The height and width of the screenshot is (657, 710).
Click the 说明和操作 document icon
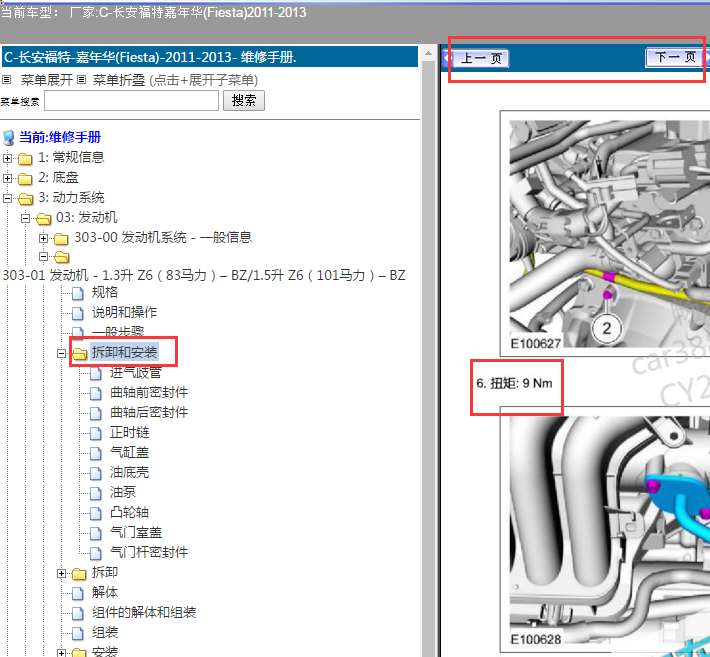(x=78, y=313)
